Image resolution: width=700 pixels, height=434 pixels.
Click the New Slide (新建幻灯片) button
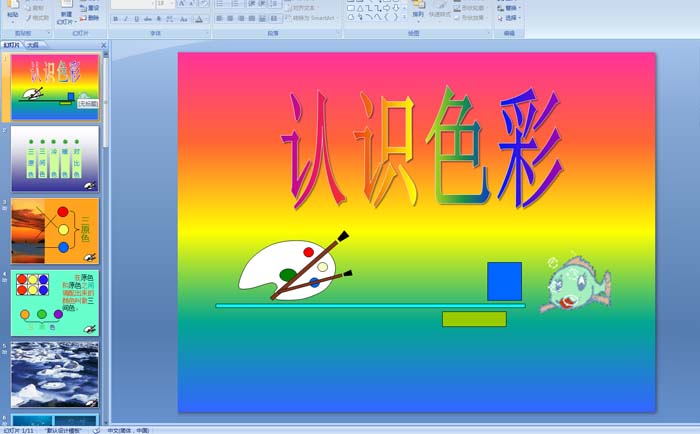coord(67,12)
